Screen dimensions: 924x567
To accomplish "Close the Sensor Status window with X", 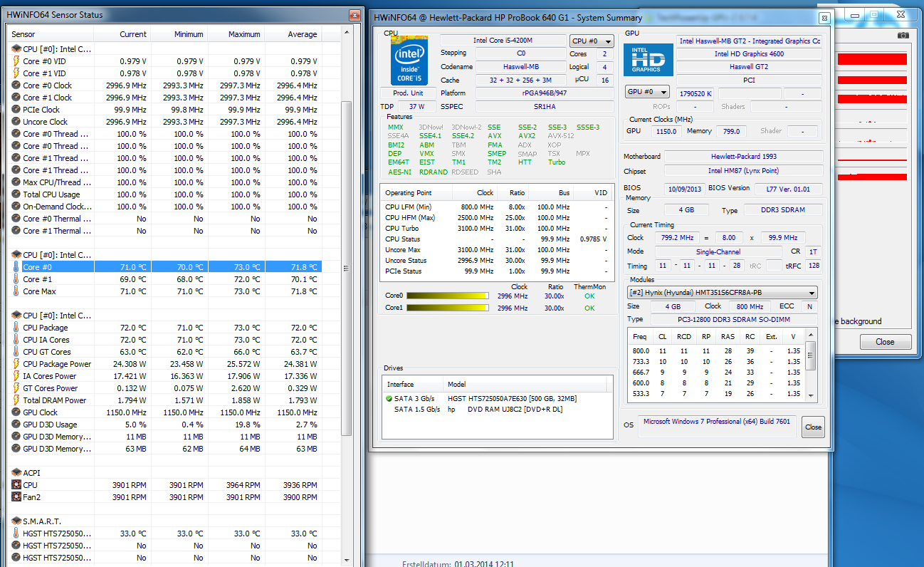I will coord(353,14).
